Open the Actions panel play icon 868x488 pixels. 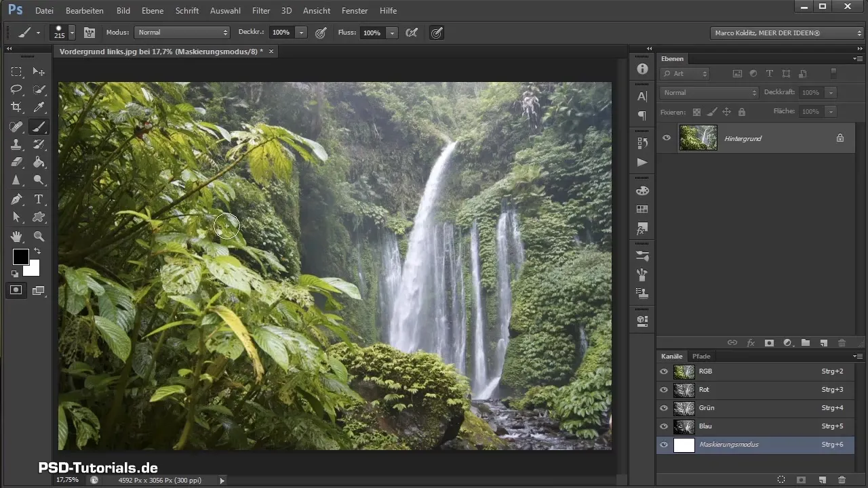642,163
